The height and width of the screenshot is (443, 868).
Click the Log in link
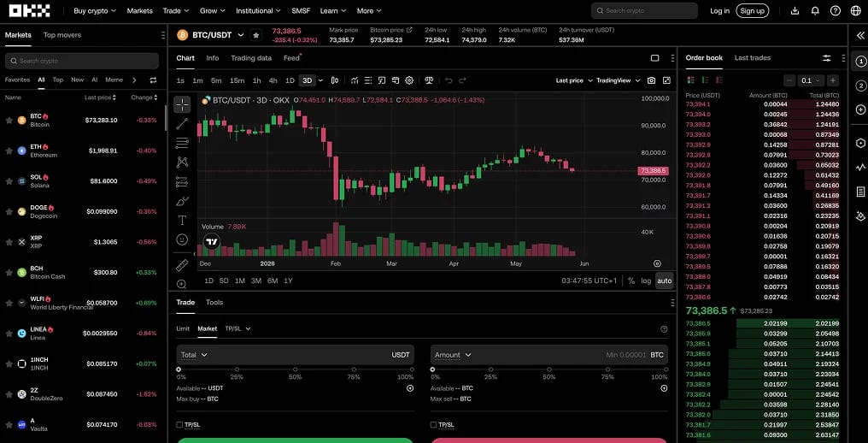coord(719,10)
